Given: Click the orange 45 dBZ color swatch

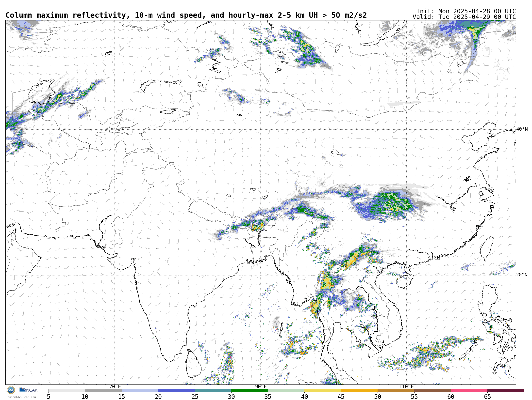Looking at the screenshot, I should pyautogui.click(x=359, y=391).
